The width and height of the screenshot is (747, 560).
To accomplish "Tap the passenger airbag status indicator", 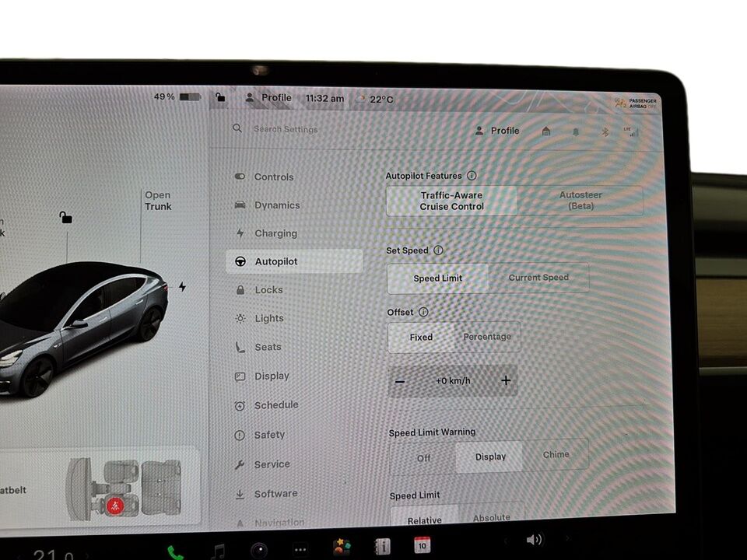I will pyautogui.click(x=636, y=103).
